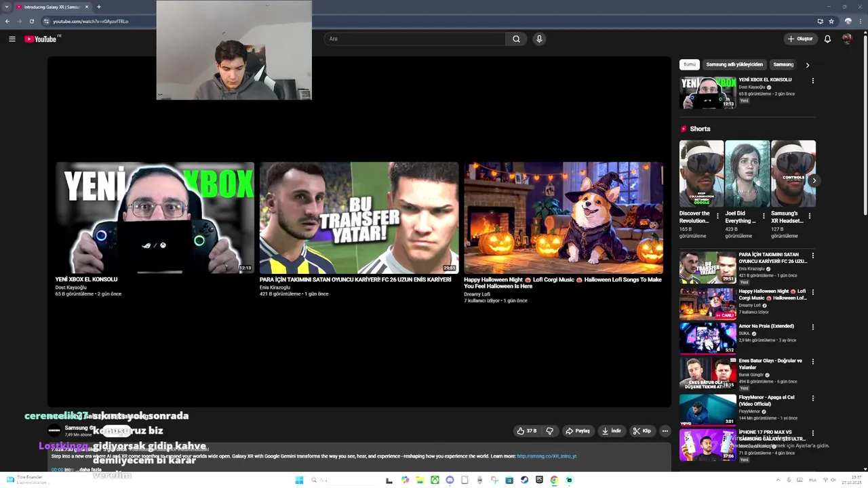Play YENİ XBOX EL KONSOLU end-screen video

click(x=155, y=218)
